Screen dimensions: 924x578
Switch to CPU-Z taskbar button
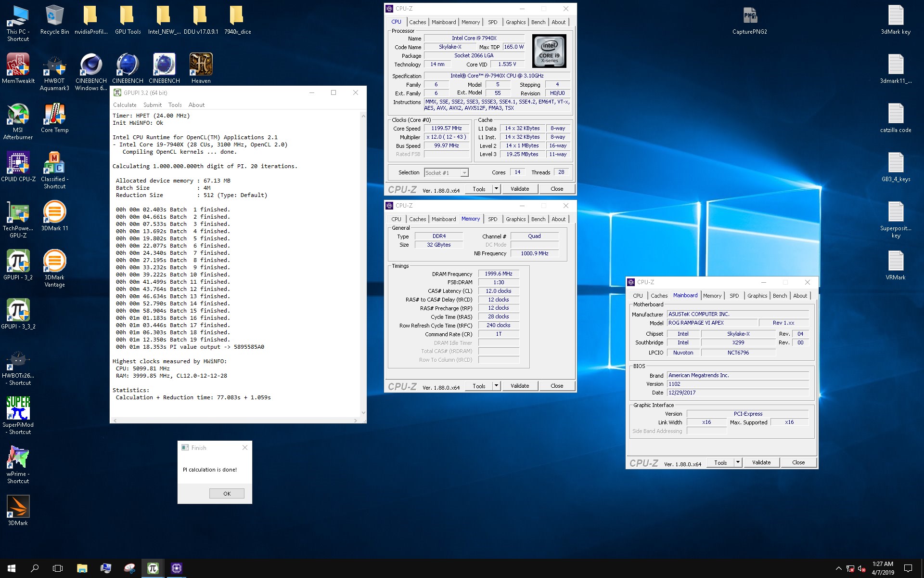pos(176,568)
